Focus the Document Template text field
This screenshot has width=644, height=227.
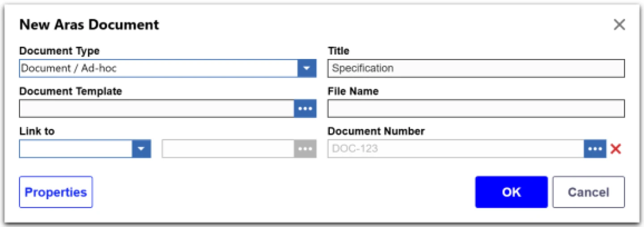tap(157, 109)
